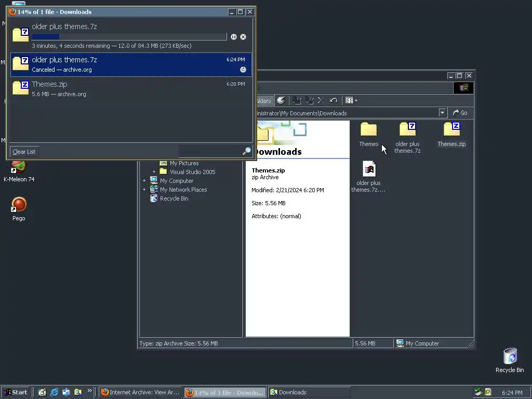Viewport: 532px width, 399px height.
Task: Click the Move To icon in the Explorer toolbar
Action: pyautogui.click(x=297, y=100)
